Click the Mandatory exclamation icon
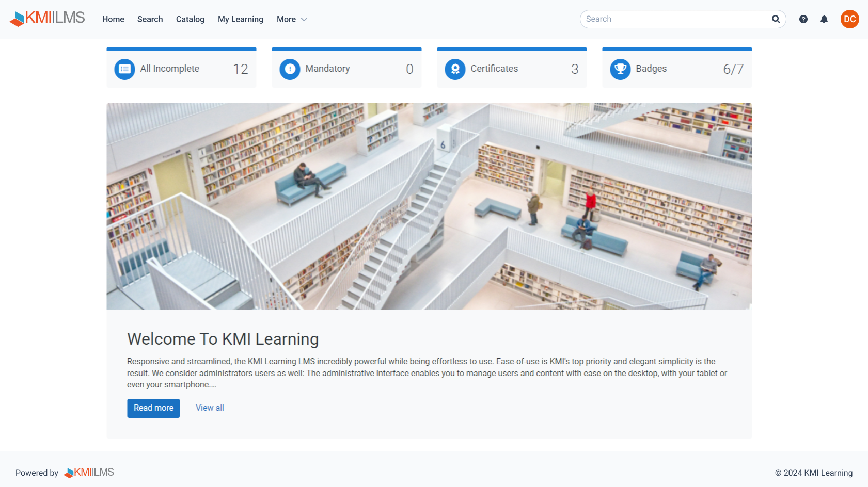Image resolution: width=868 pixels, height=487 pixels. pos(290,69)
